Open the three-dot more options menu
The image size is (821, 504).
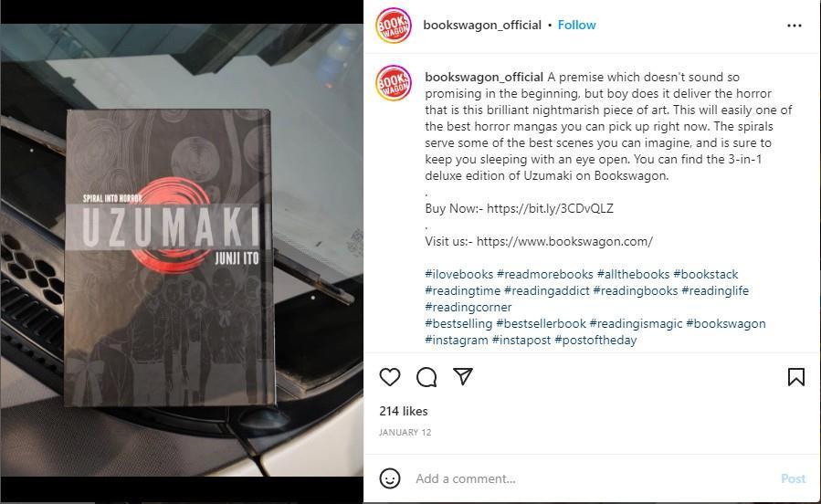click(795, 26)
